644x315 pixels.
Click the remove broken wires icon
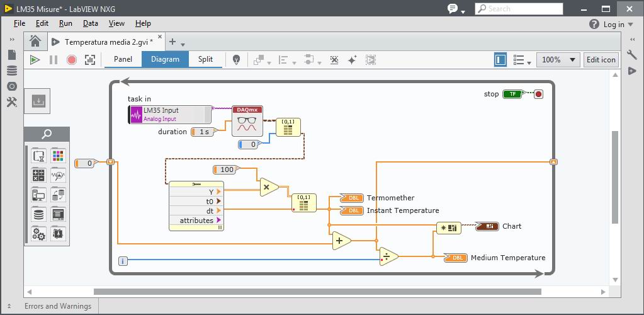[334, 60]
